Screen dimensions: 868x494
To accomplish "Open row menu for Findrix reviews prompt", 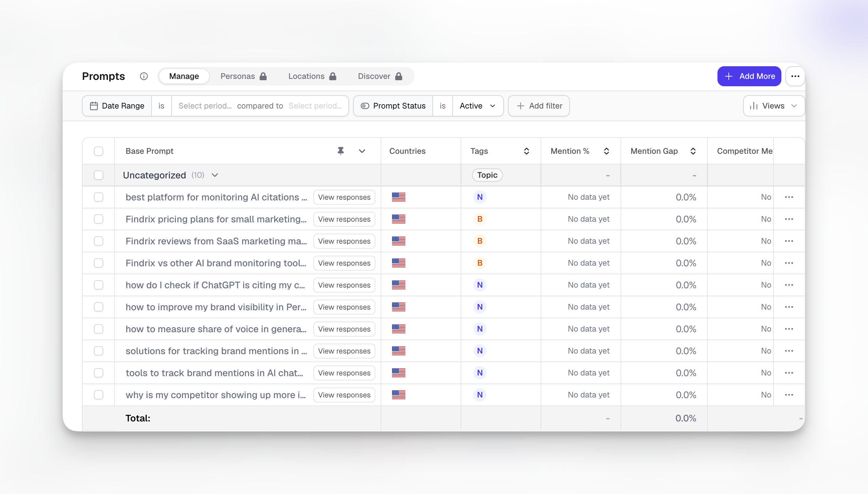I will 789,241.
